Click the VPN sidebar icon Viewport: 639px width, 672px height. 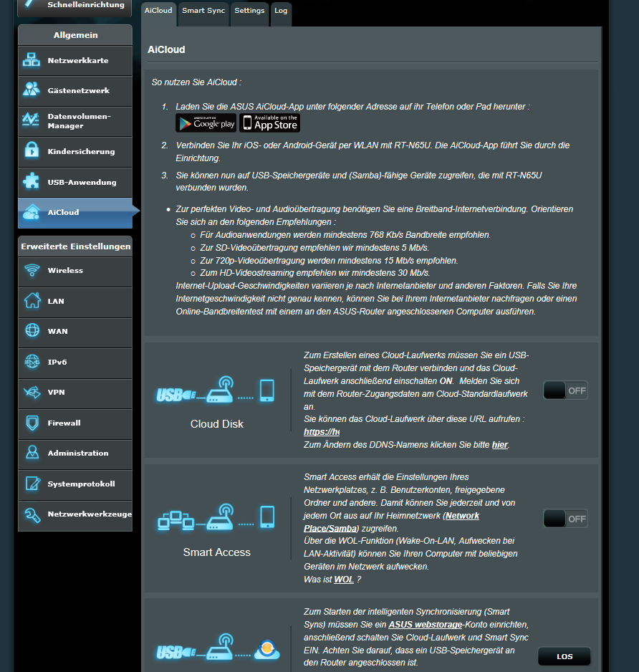[32, 393]
